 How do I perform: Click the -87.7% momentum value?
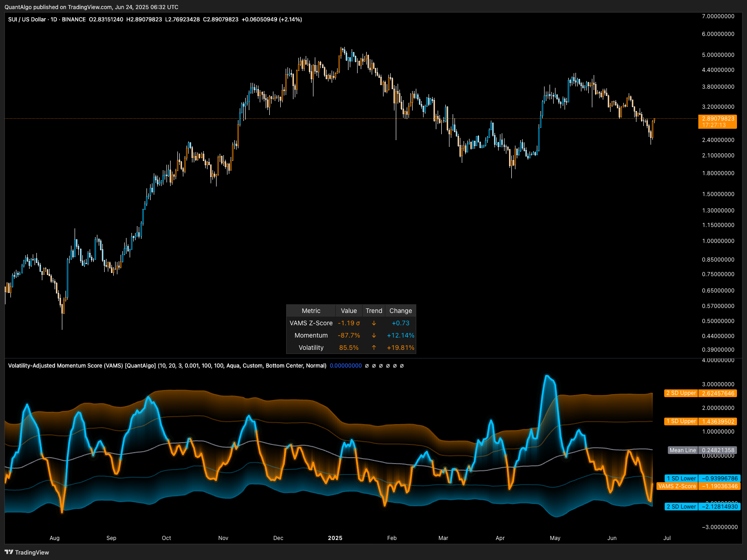pyautogui.click(x=349, y=335)
